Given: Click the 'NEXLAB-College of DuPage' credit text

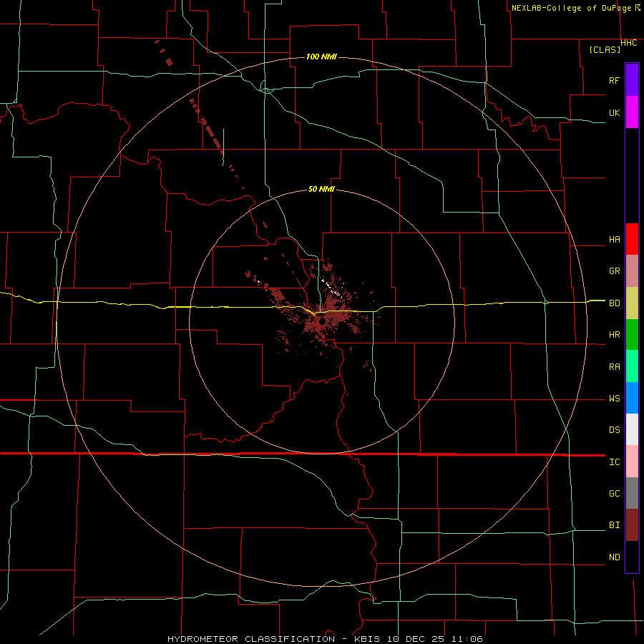Looking at the screenshot, I should coord(572,8).
